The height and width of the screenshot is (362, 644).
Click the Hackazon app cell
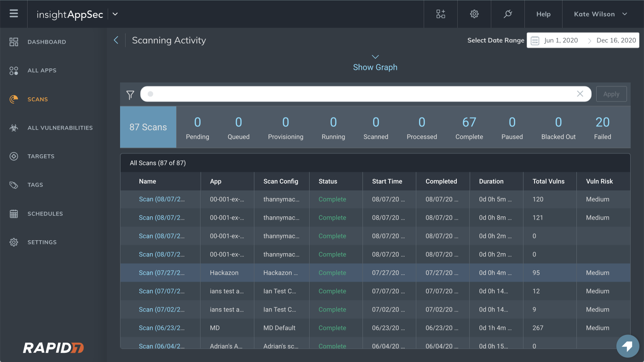224,273
